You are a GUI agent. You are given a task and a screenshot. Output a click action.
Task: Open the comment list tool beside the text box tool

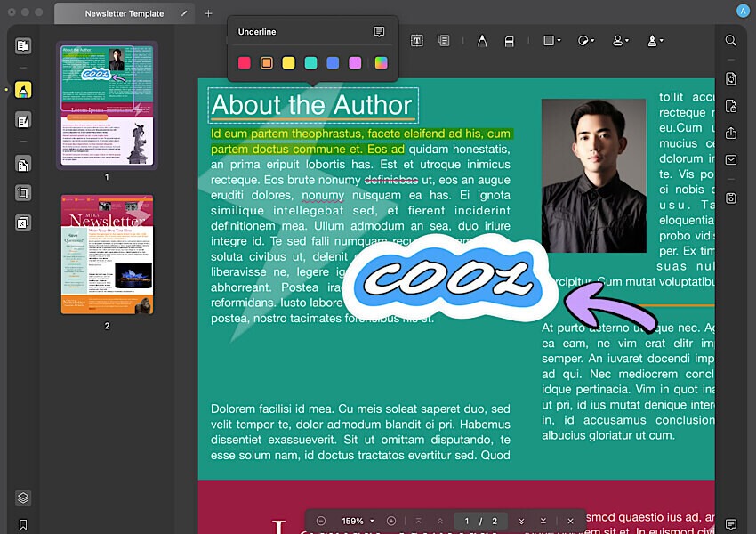point(443,40)
